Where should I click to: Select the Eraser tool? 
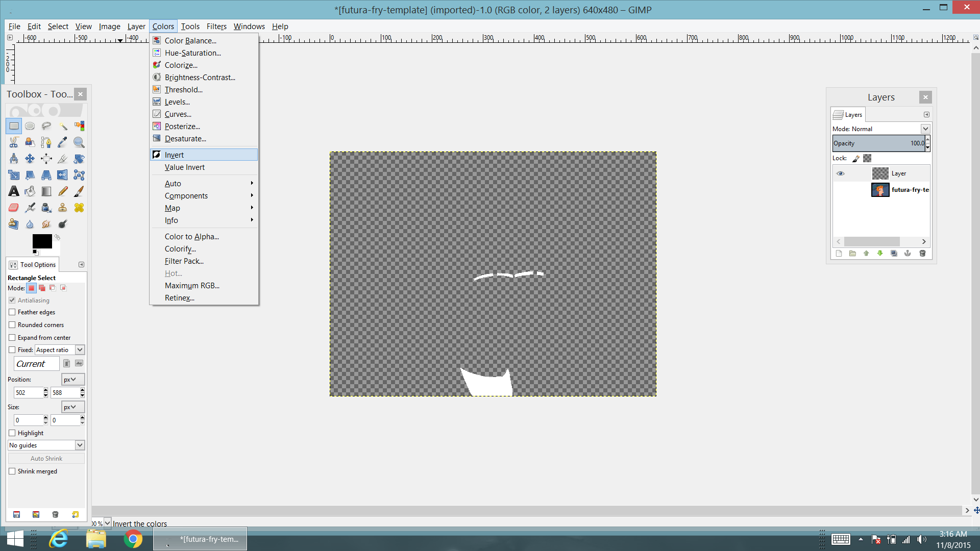(14, 208)
